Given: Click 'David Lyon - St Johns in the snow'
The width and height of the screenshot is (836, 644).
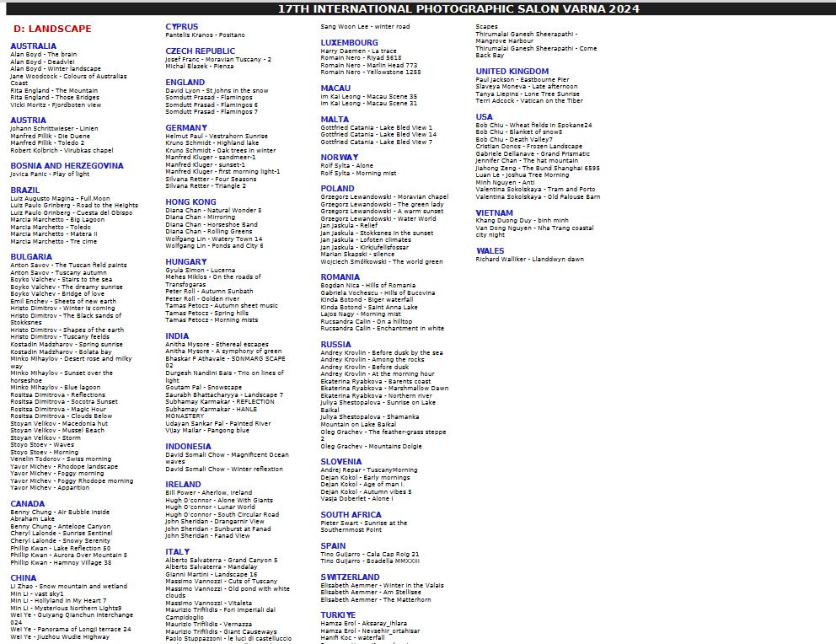Looking at the screenshot, I should click(x=217, y=91).
